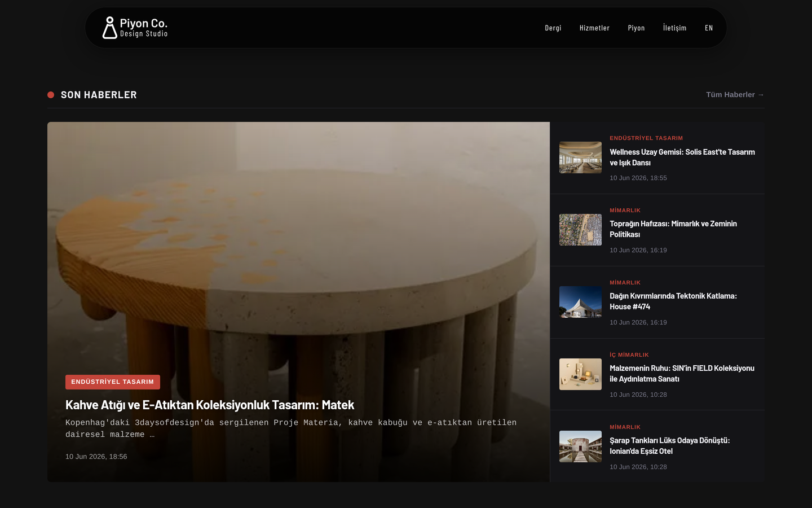Follow the Tüm Haberler arrow link
The image size is (812, 508).
coord(735,94)
